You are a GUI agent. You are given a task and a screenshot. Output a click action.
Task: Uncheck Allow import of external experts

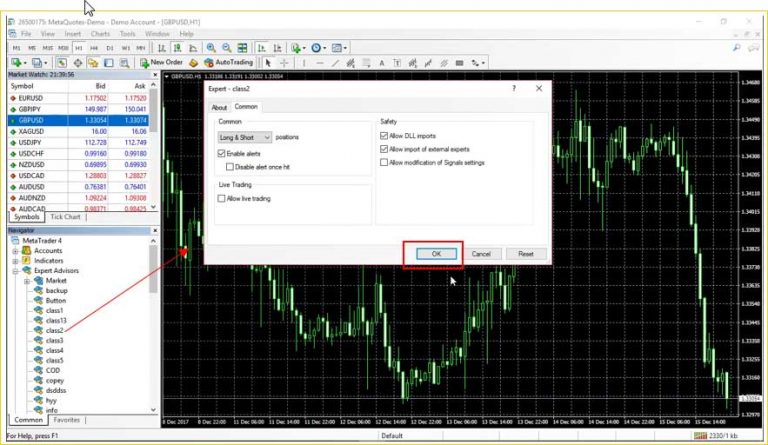[384, 149]
